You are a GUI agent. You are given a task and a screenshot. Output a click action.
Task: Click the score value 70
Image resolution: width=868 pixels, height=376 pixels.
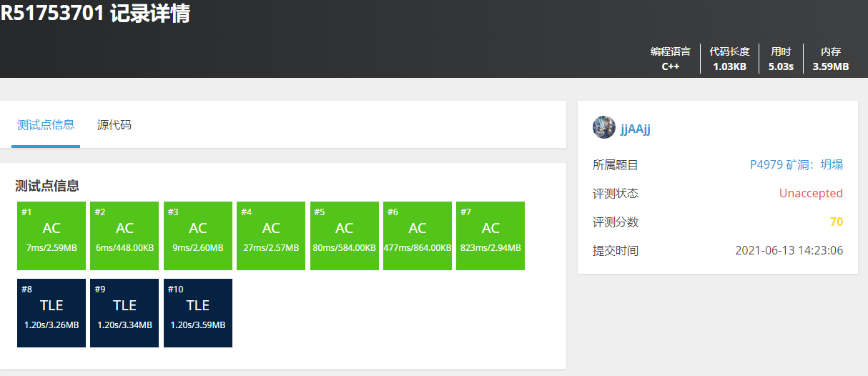click(837, 222)
